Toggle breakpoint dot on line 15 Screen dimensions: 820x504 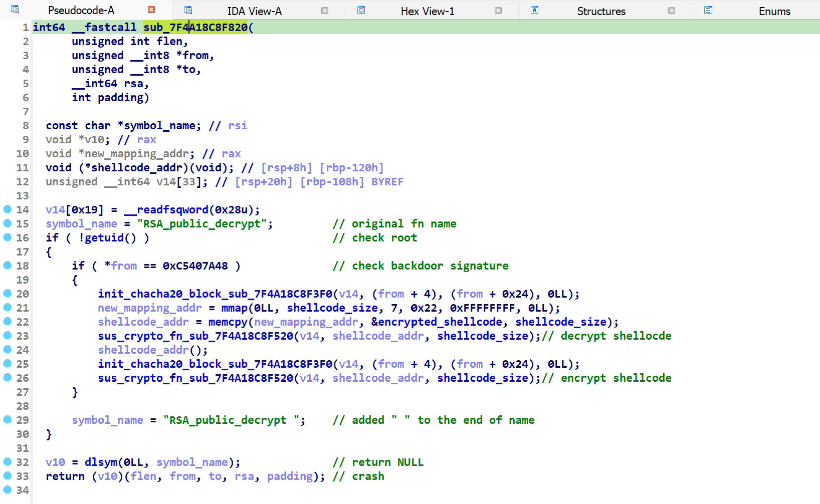point(7,223)
